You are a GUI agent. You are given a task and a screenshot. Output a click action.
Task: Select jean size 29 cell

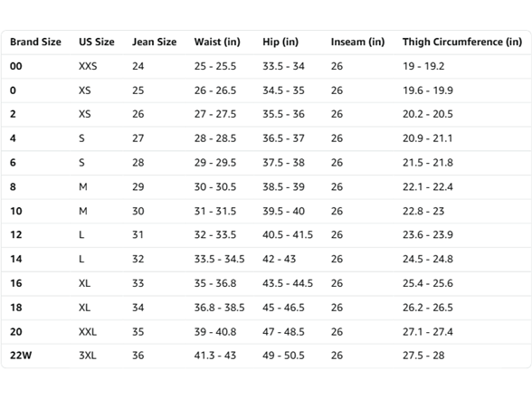[138, 186]
